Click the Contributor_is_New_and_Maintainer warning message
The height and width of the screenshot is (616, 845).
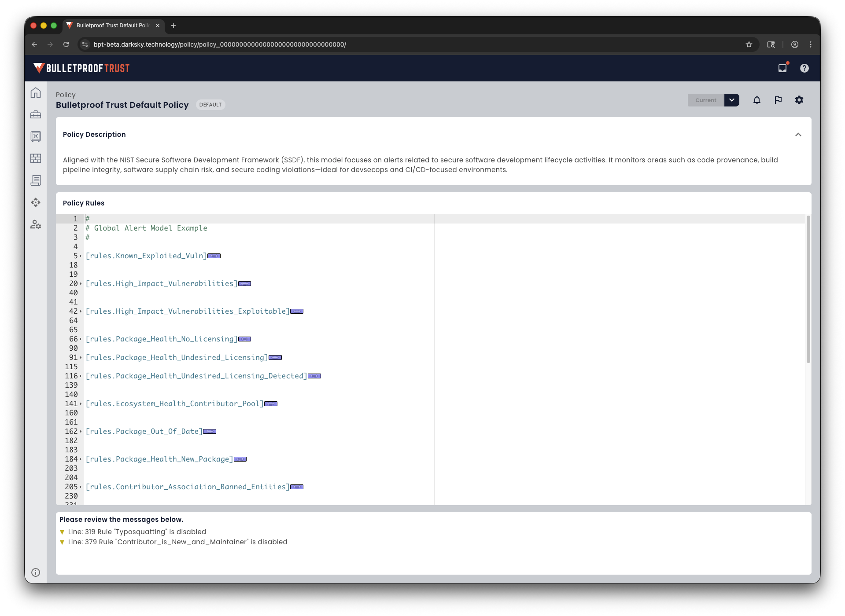[x=177, y=542]
